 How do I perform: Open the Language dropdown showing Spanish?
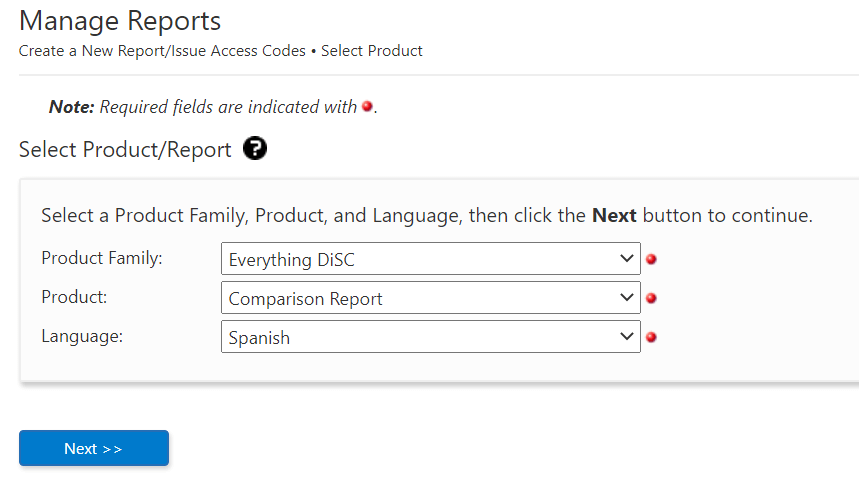(x=430, y=337)
